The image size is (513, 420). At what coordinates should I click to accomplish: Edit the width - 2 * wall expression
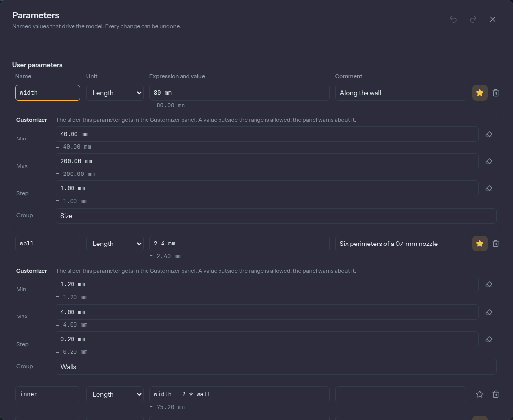tap(239, 394)
